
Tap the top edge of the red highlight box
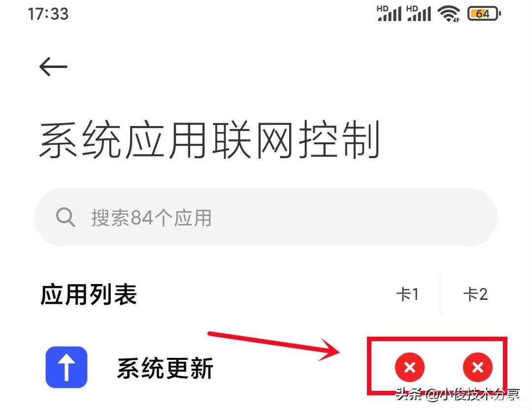click(x=437, y=339)
